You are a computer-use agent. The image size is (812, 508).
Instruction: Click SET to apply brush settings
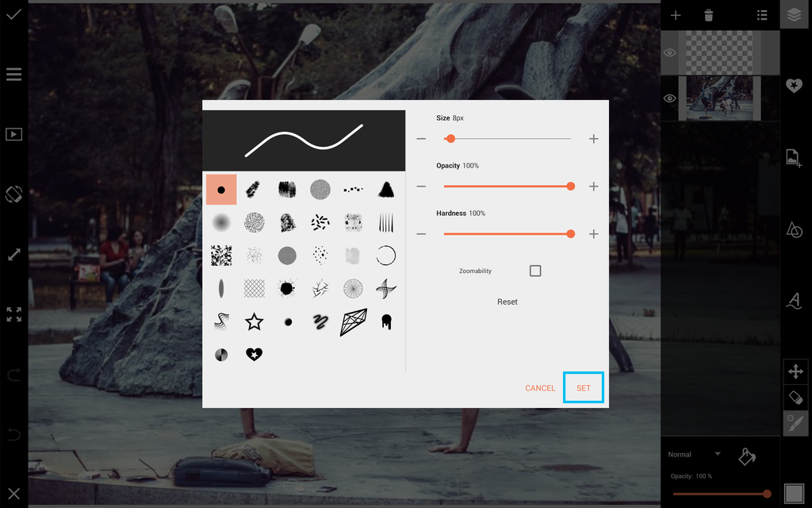(584, 387)
